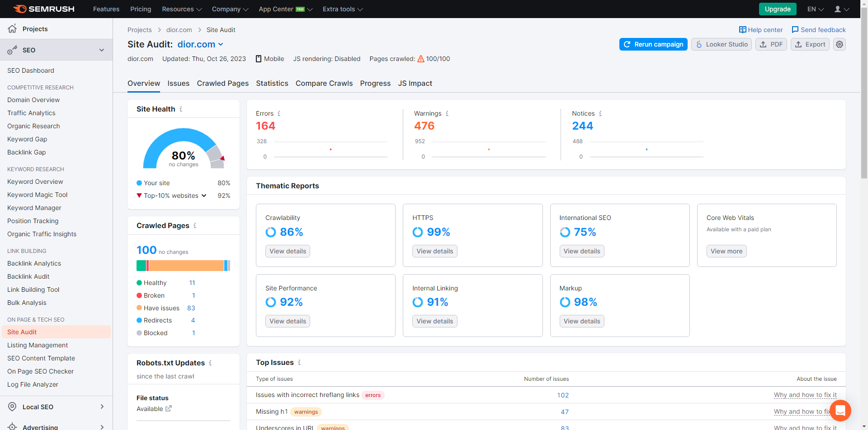This screenshot has height=430, width=868.
Task: Switch to the Issues tab
Action: 179,83
